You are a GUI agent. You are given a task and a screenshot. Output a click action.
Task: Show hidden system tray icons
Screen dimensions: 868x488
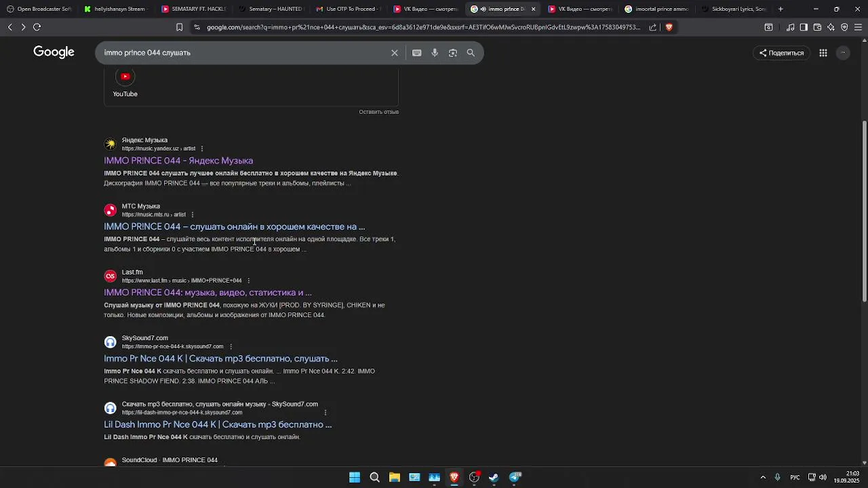763,477
